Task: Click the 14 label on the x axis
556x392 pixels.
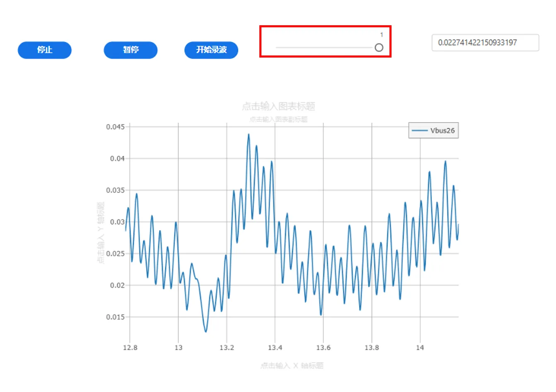Action: point(420,348)
